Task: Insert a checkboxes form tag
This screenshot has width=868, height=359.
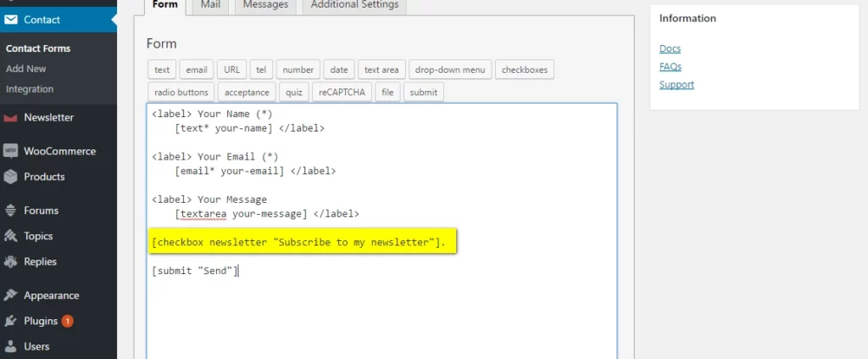Action: pyautogui.click(x=524, y=70)
